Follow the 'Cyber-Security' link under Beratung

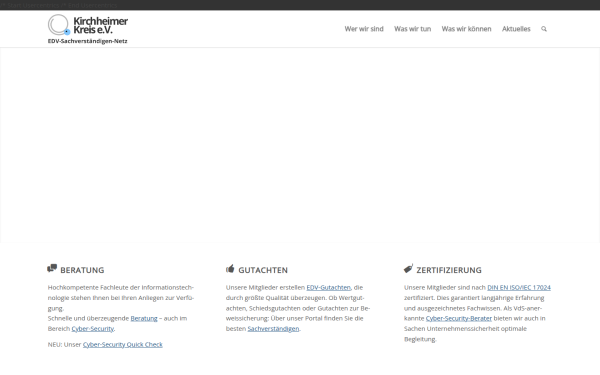93,329
